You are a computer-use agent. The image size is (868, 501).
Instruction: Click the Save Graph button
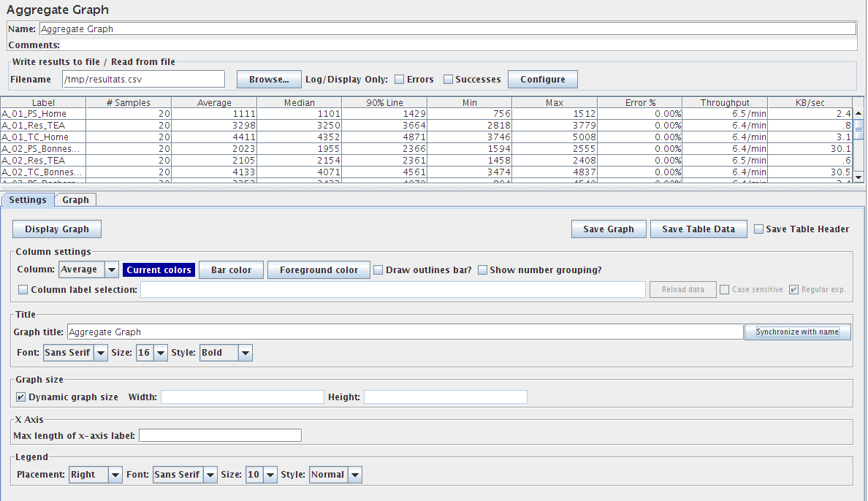608,229
